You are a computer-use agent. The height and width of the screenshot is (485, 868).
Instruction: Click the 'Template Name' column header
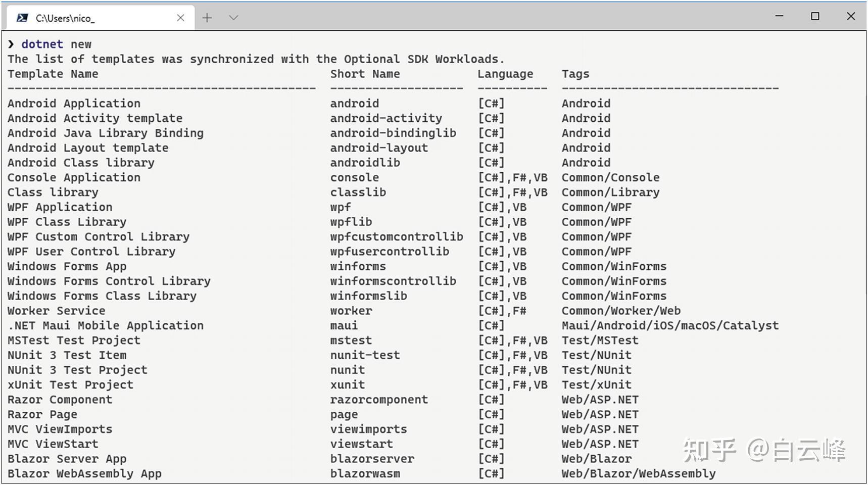[x=53, y=74]
